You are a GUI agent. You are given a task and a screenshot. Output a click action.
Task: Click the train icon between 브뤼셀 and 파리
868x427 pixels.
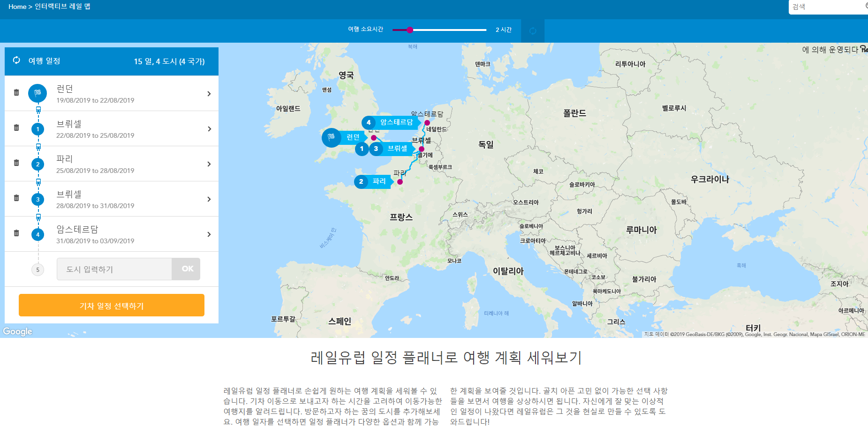(38, 147)
